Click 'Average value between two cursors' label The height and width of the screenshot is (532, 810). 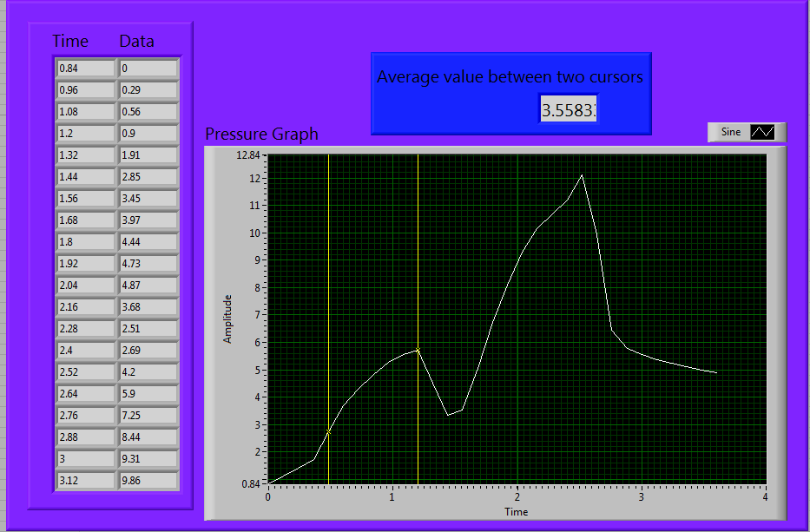point(510,76)
